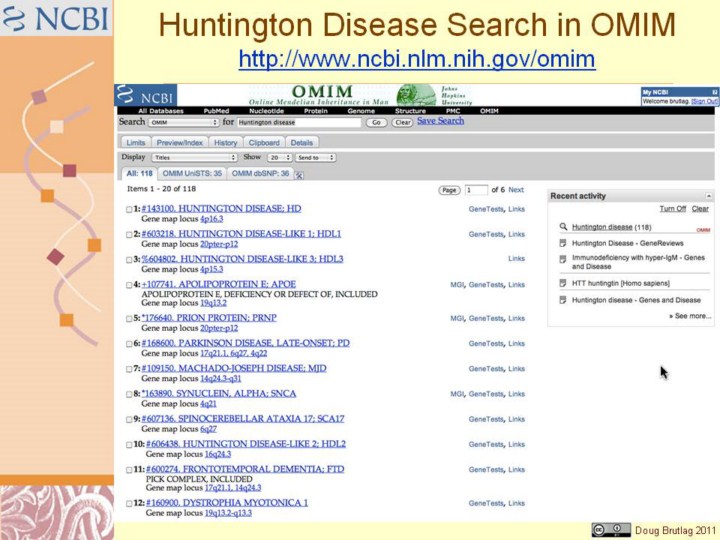Check the box for result 4 Apolipoprotein E
This screenshot has width=720, height=540.
129,285
